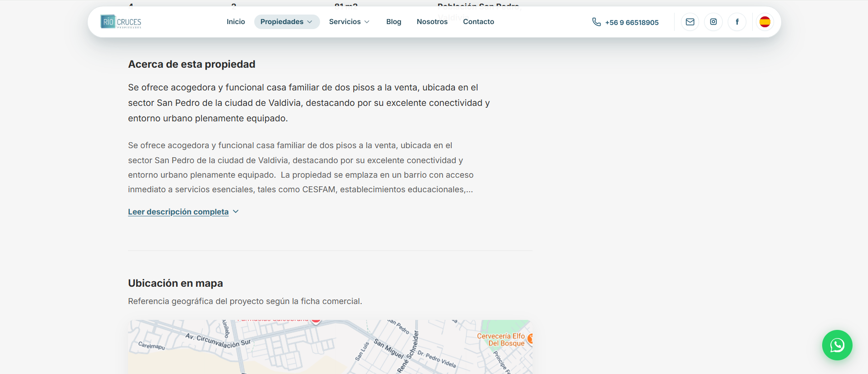
Task: Open the email envelope icon
Action: click(690, 22)
